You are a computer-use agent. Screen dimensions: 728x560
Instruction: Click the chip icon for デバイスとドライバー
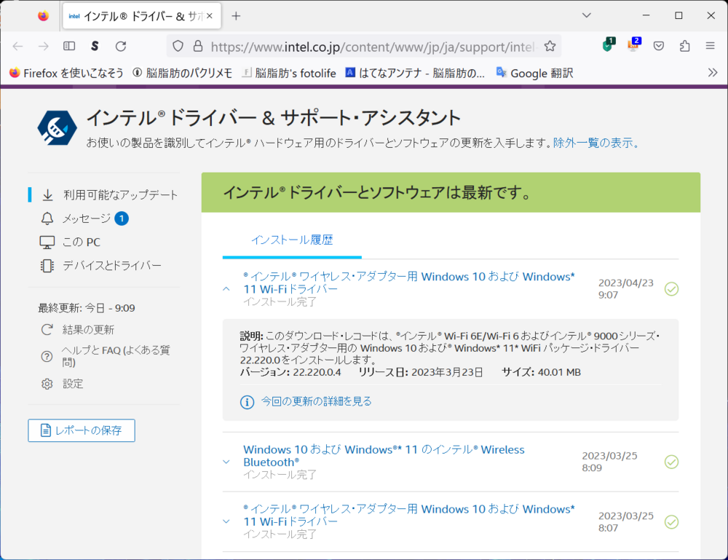coord(47,266)
